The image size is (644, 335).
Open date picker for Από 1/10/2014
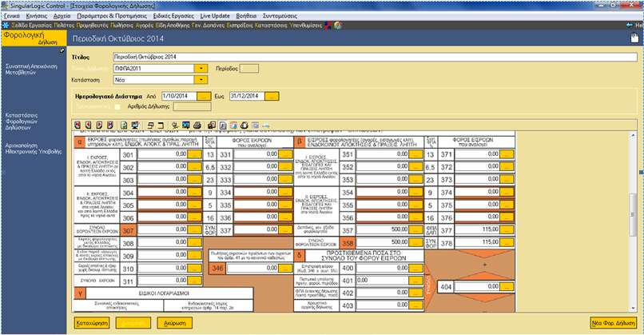(204, 96)
